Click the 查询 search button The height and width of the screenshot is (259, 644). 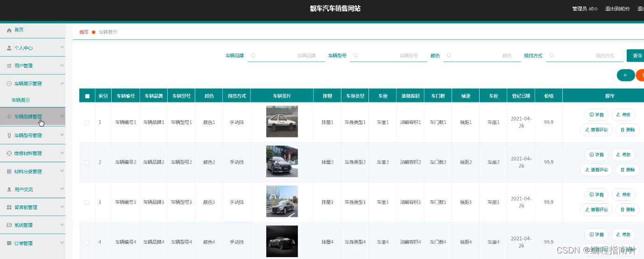pos(636,56)
